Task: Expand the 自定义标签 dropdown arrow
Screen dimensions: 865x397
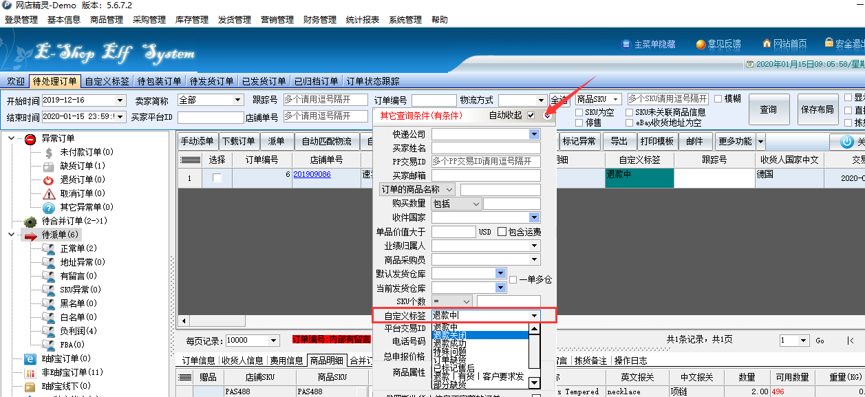Action: (x=534, y=315)
